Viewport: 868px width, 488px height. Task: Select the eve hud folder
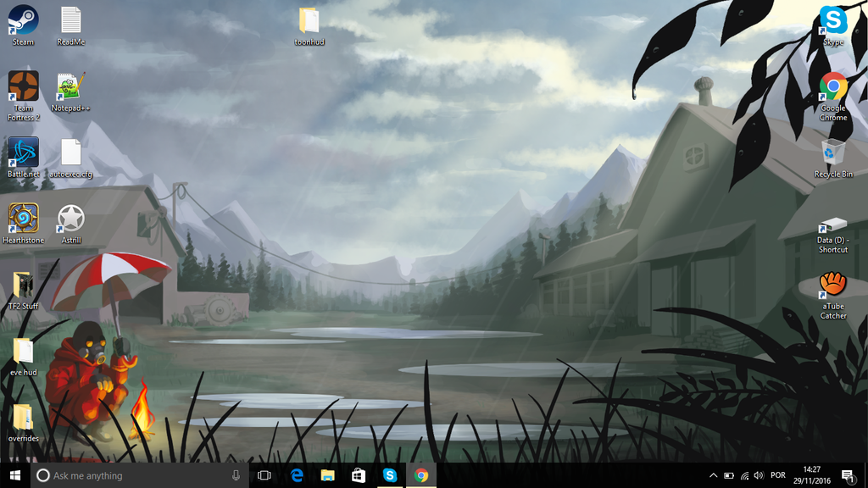[23, 356]
